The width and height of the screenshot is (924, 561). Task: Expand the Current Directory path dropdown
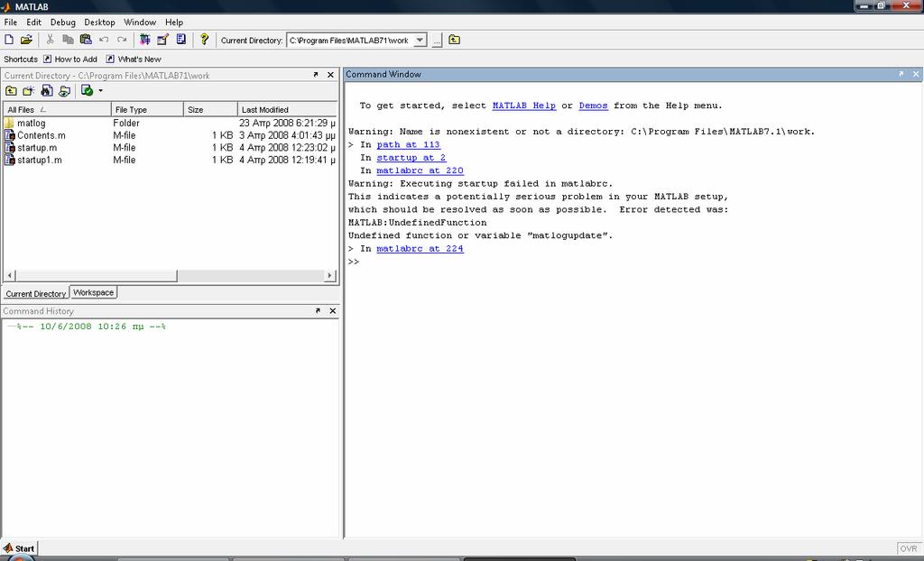click(x=420, y=41)
